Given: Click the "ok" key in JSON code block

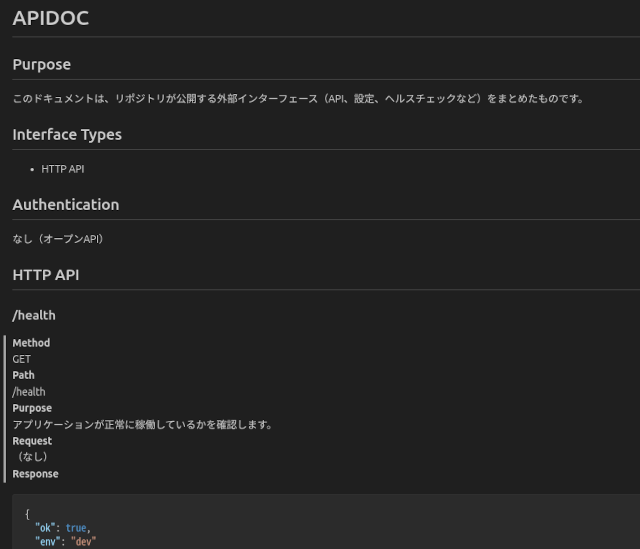Looking at the screenshot, I should click(x=46, y=527).
